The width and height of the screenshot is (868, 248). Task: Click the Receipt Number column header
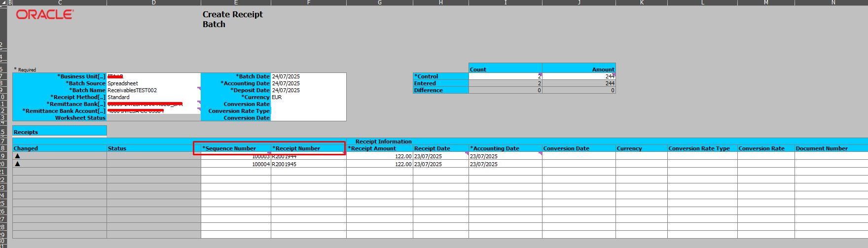309,148
